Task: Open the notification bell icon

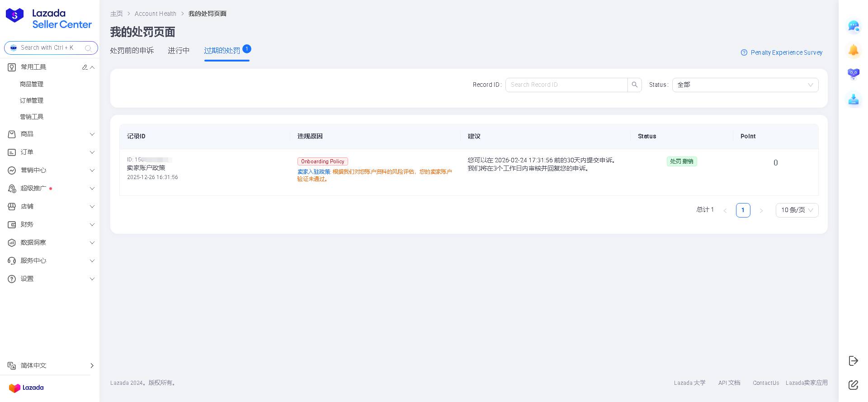Action: coord(854,50)
